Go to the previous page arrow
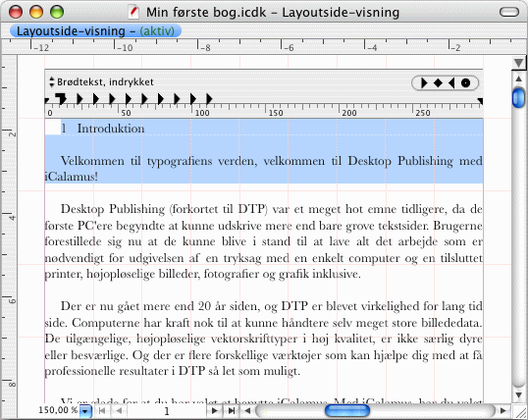This screenshot has height=420, width=528. coord(119,410)
